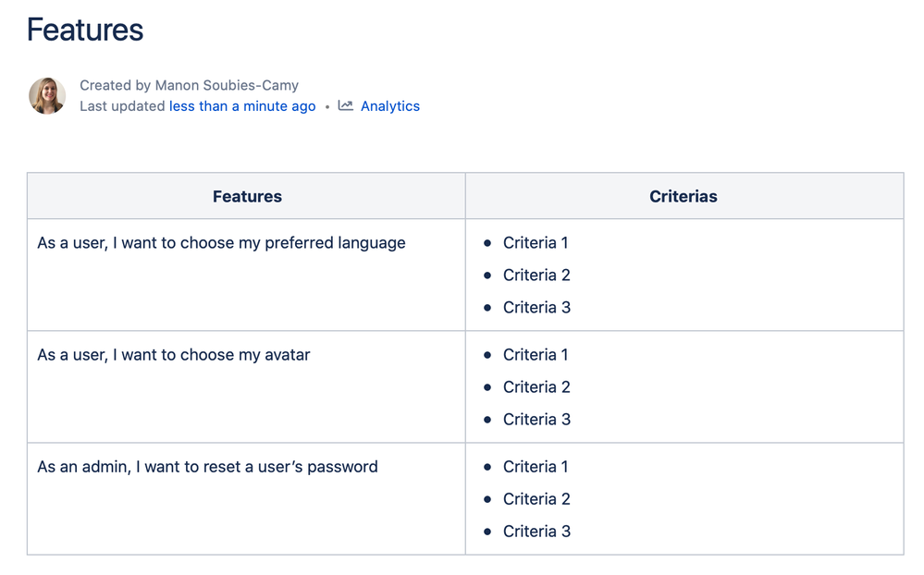Select the 'choose my avatar' feature cell

coord(174,355)
